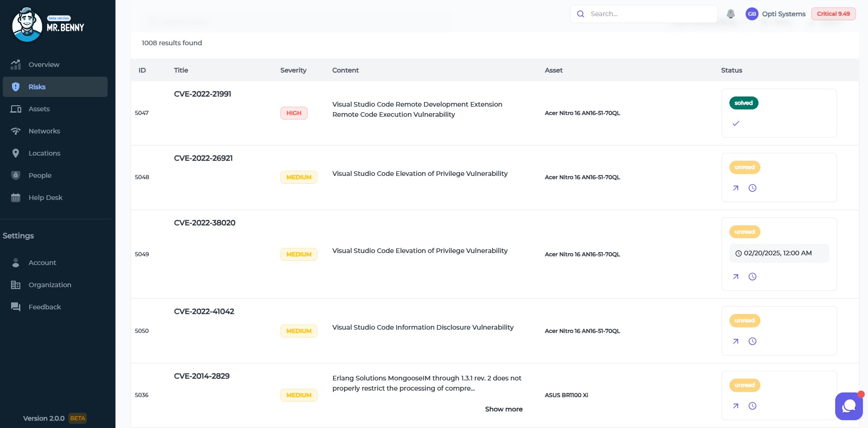Expand content with Show more
This screenshot has height=428, width=868.
(x=504, y=409)
